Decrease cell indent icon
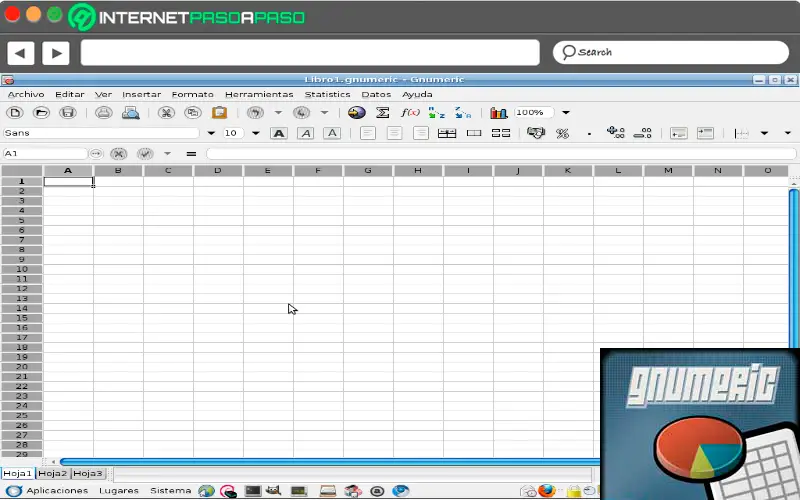 click(679, 133)
